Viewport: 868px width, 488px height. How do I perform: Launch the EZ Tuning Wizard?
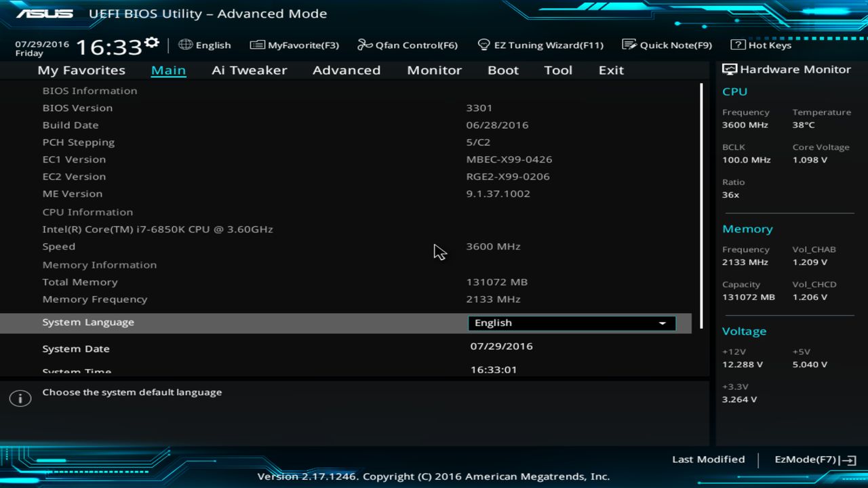pyautogui.click(x=540, y=45)
